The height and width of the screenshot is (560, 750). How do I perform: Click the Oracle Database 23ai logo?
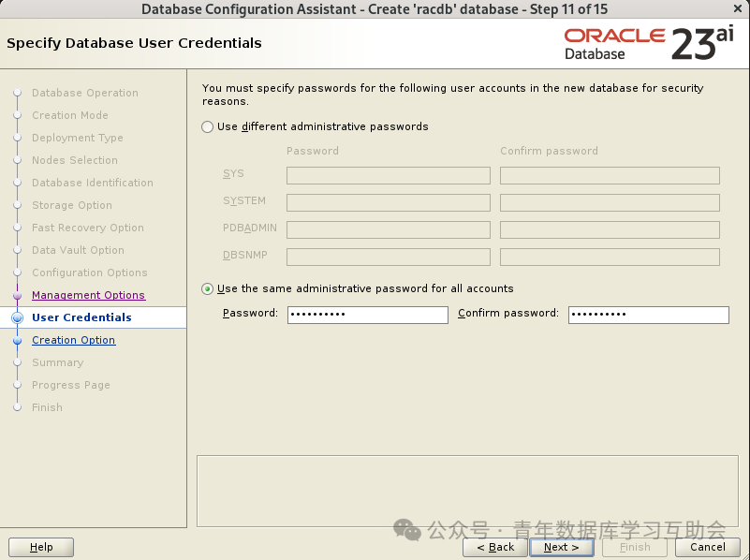click(649, 44)
